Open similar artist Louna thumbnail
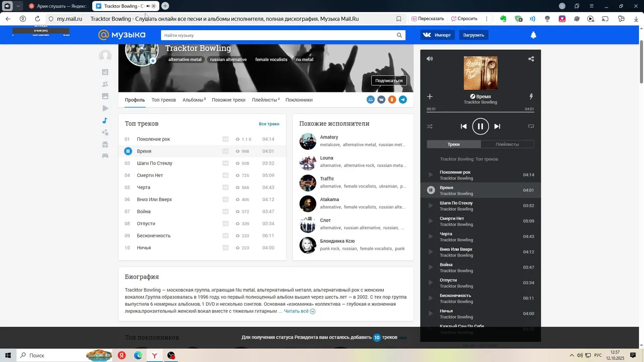The width and height of the screenshot is (644, 362). pyautogui.click(x=308, y=162)
